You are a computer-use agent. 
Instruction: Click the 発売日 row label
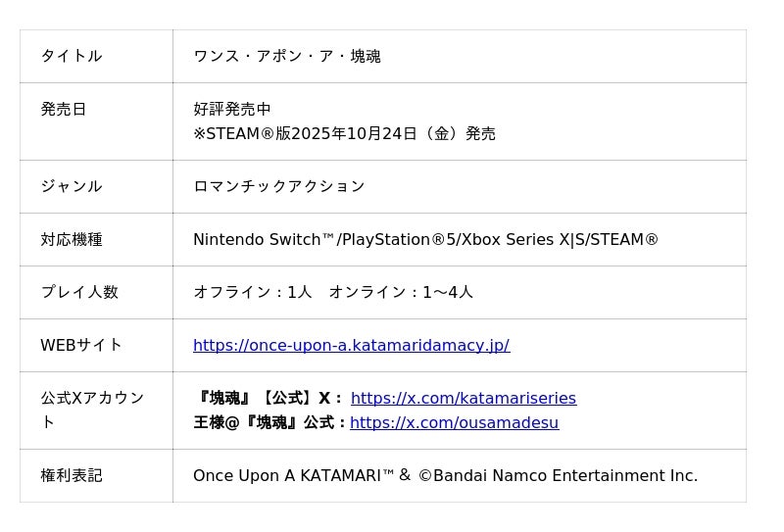point(64,109)
